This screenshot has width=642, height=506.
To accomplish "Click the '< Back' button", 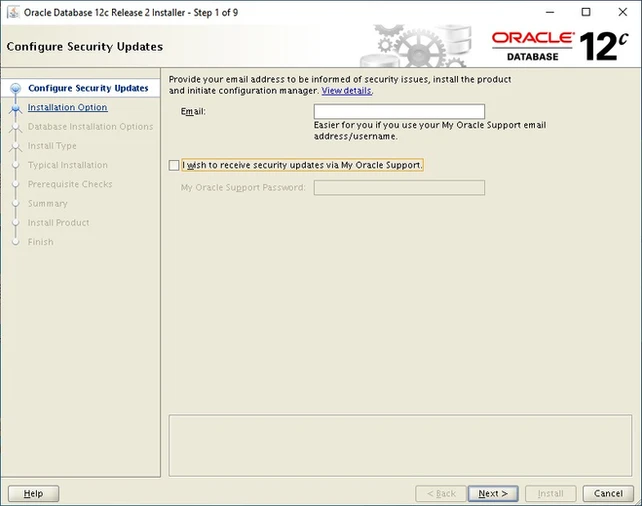I will (x=441, y=493).
